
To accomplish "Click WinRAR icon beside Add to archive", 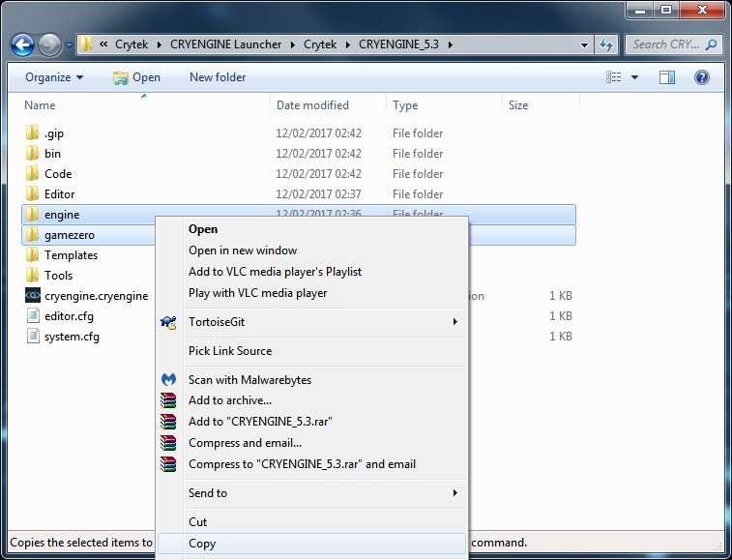I will pyautogui.click(x=168, y=400).
